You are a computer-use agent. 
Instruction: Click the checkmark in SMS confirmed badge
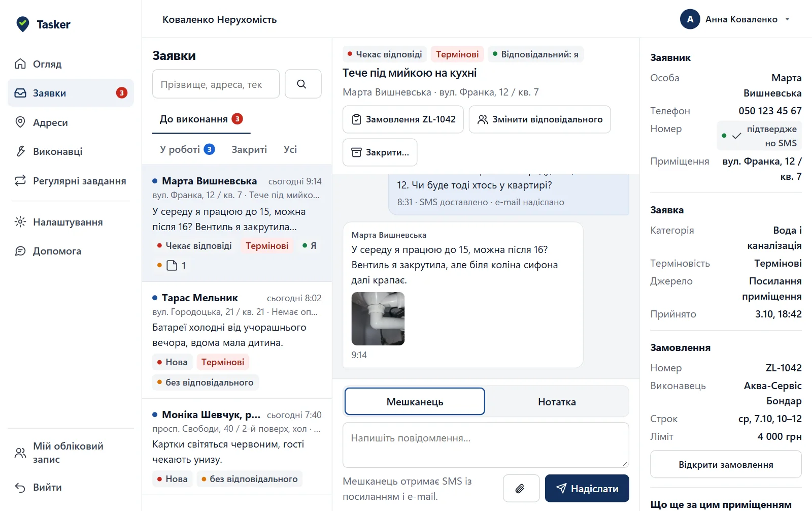pos(736,136)
